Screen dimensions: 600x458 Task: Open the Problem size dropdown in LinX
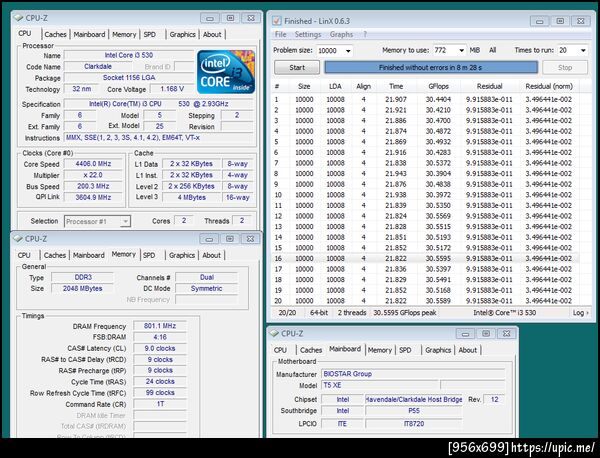coord(348,51)
